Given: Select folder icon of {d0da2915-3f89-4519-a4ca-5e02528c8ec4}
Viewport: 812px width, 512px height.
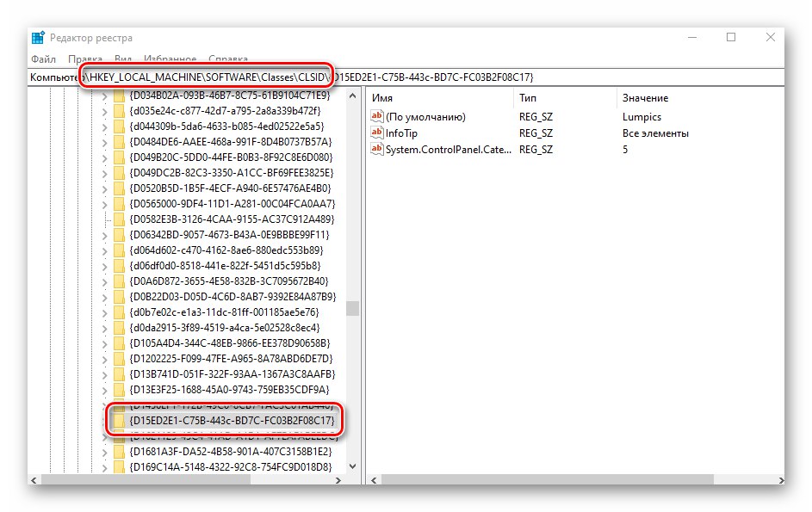Looking at the screenshot, I should tap(119, 328).
